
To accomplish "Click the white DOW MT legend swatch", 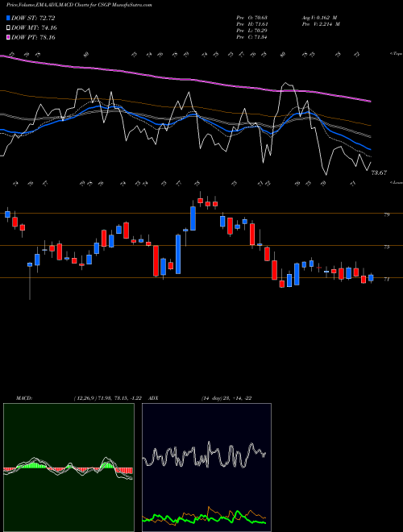I will (x=9, y=28).
